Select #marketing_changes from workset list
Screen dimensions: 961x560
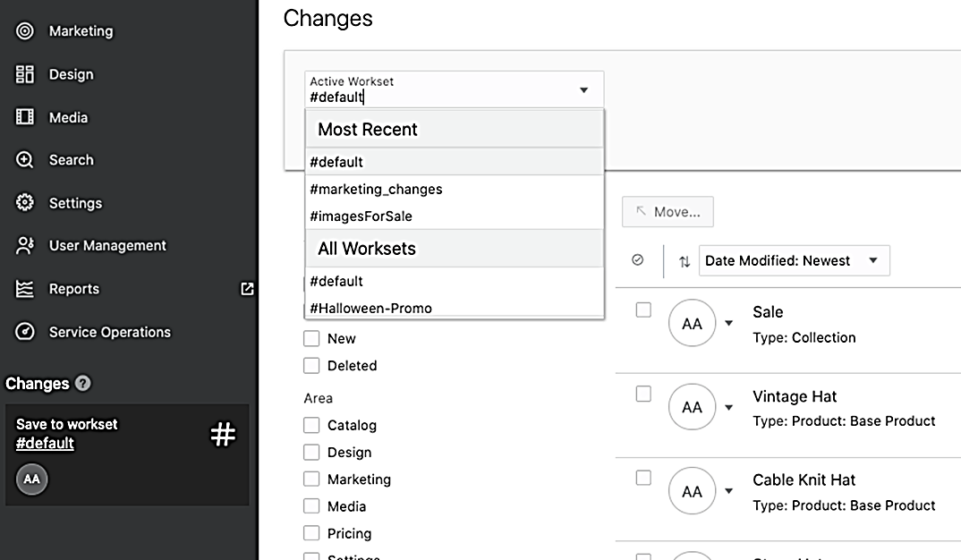[x=377, y=190]
